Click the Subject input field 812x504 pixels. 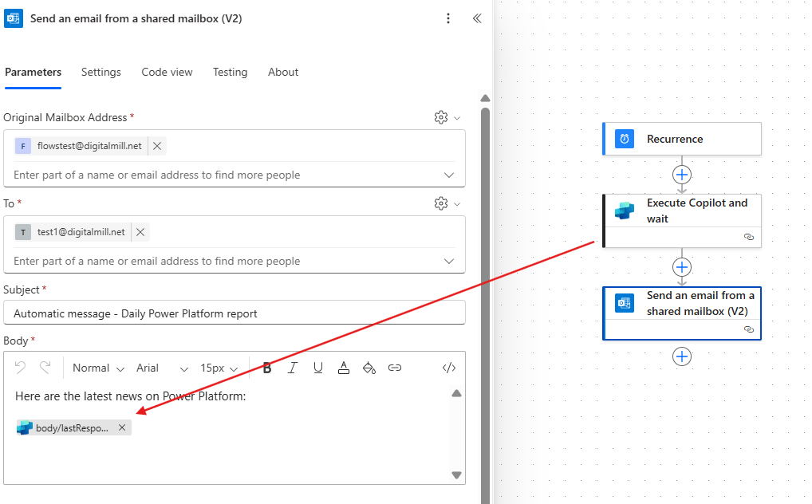coord(235,313)
